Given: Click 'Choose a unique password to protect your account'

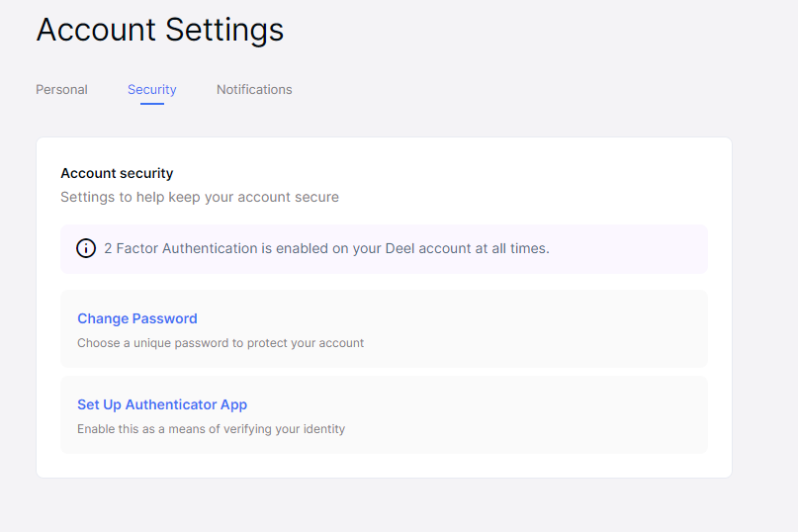Looking at the screenshot, I should click(221, 343).
